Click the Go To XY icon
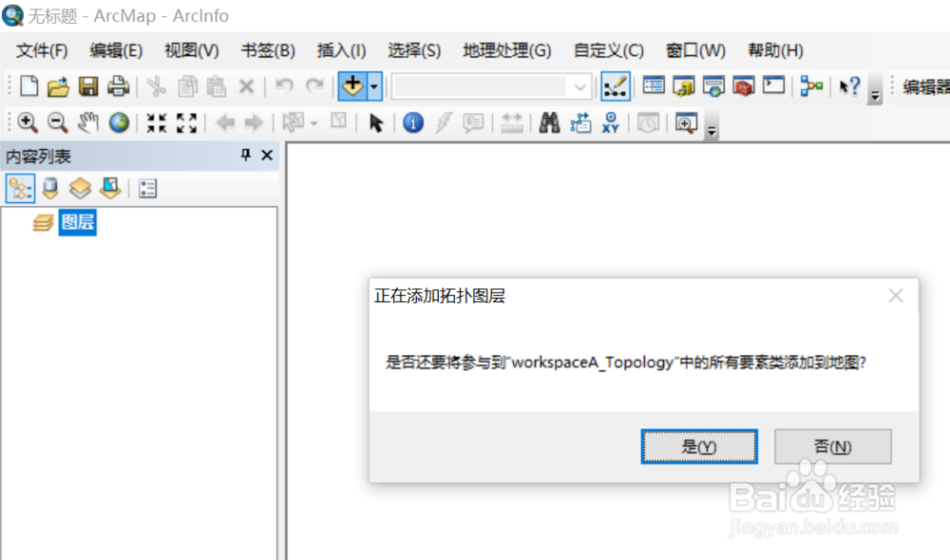This screenshot has width=950, height=560. click(610, 122)
